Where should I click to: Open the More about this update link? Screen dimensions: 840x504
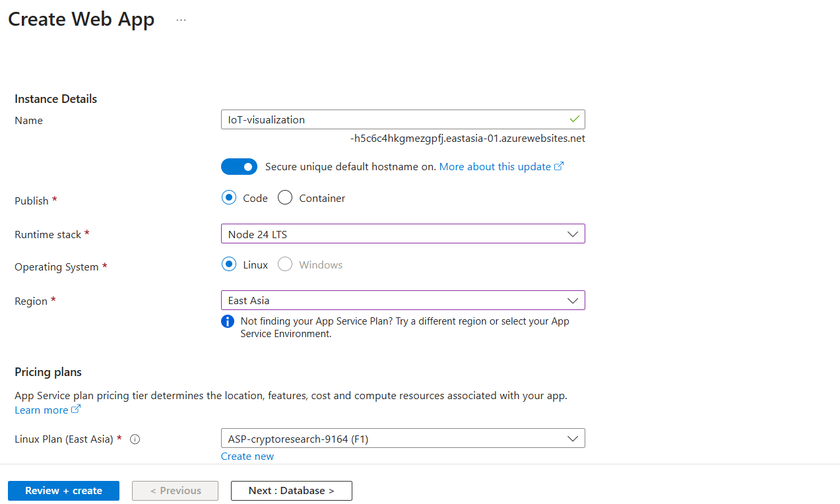point(495,167)
